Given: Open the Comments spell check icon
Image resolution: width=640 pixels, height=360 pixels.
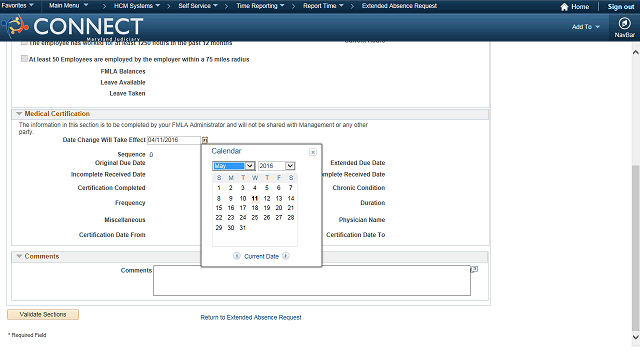Looking at the screenshot, I should point(474,269).
